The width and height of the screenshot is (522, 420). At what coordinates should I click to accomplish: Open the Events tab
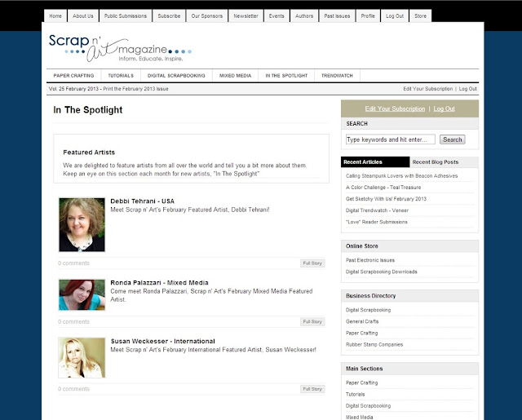276,16
